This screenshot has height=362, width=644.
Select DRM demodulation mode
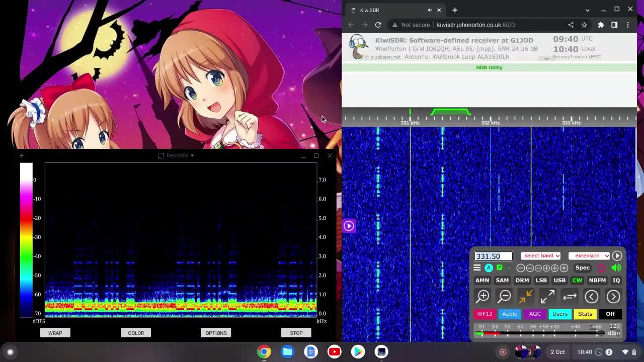click(522, 281)
